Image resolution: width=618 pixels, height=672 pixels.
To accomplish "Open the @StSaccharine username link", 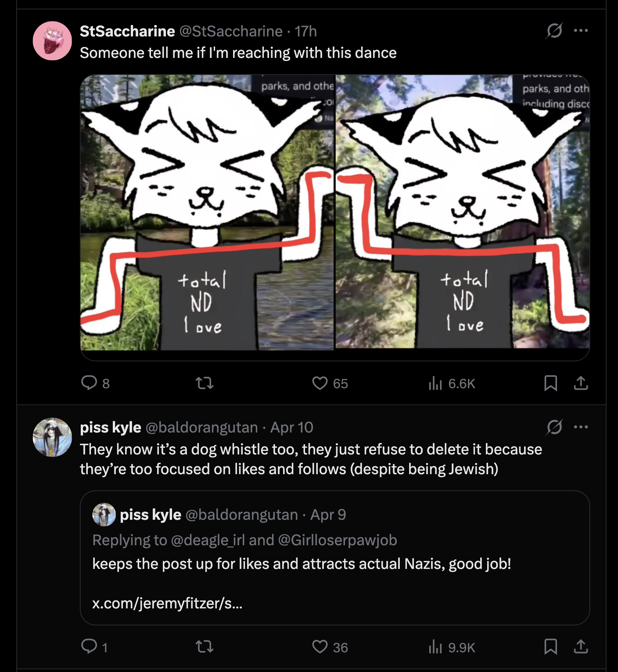I will (230, 31).
